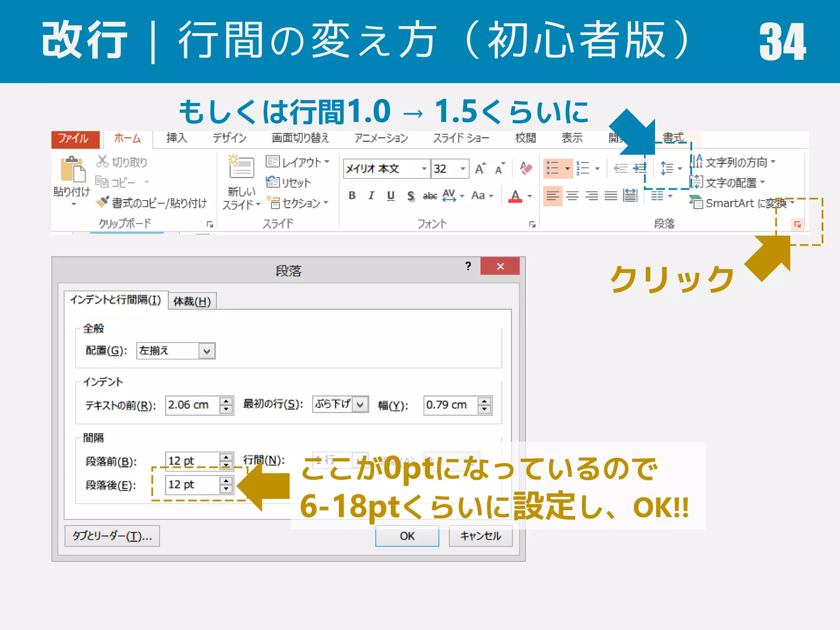Image resolution: width=840 pixels, height=630 pixels.
Task: Toggle Align Left paragraph alignment
Action: pyautogui.click(x=552, y=196)
